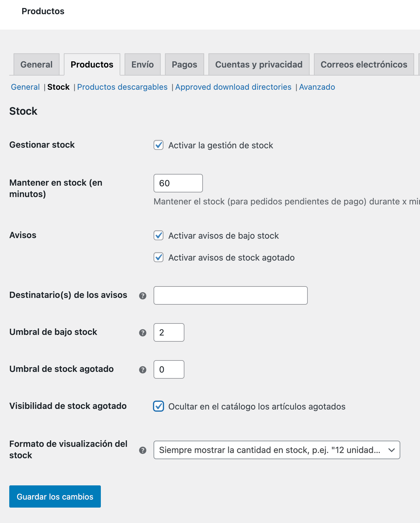The height and width of the screenshot is (523, 420).
Task: Click help icon next to Umbral de stock agotado
Action: coord(142,370)
